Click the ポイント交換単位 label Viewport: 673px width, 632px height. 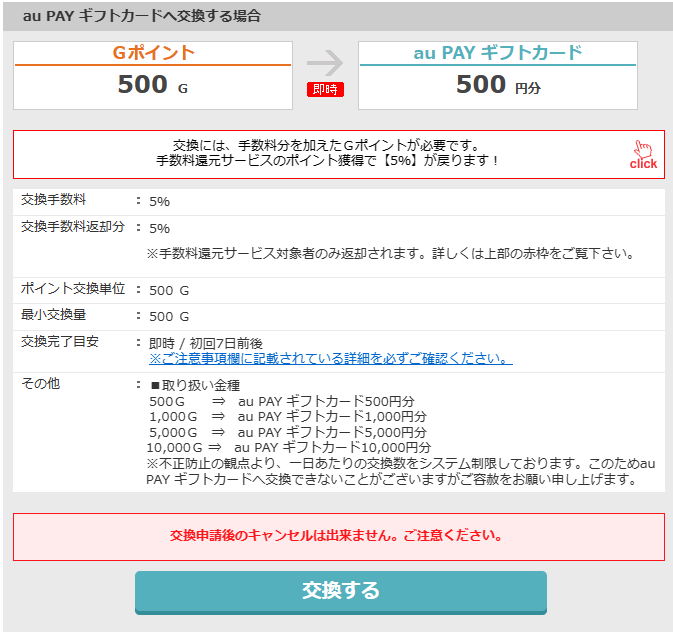73,289
